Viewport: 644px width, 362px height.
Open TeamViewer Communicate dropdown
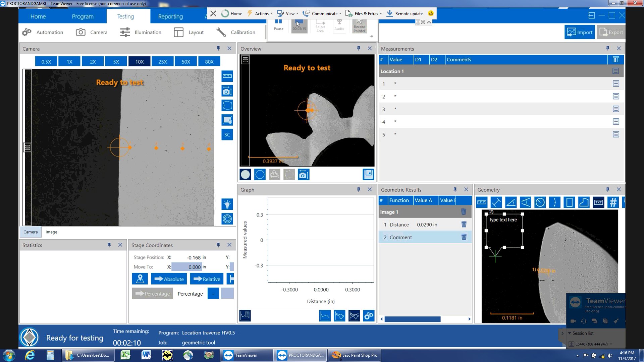click(322, 13)
